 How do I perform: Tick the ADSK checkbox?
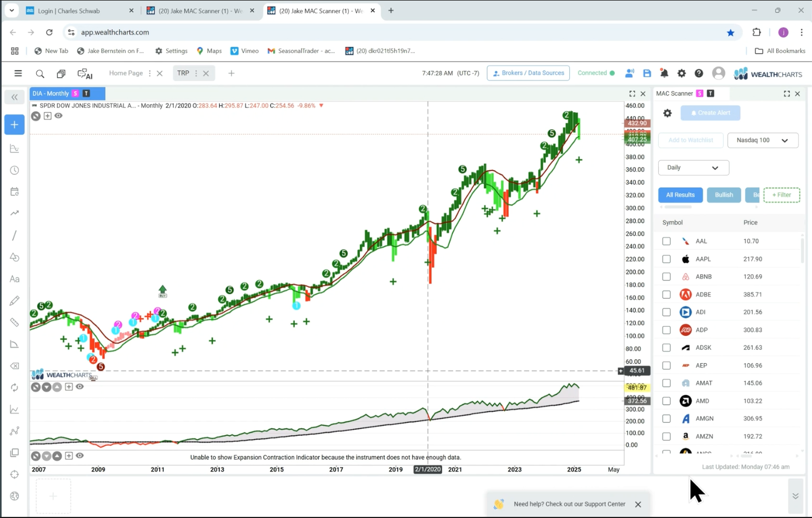coord(666,348)
